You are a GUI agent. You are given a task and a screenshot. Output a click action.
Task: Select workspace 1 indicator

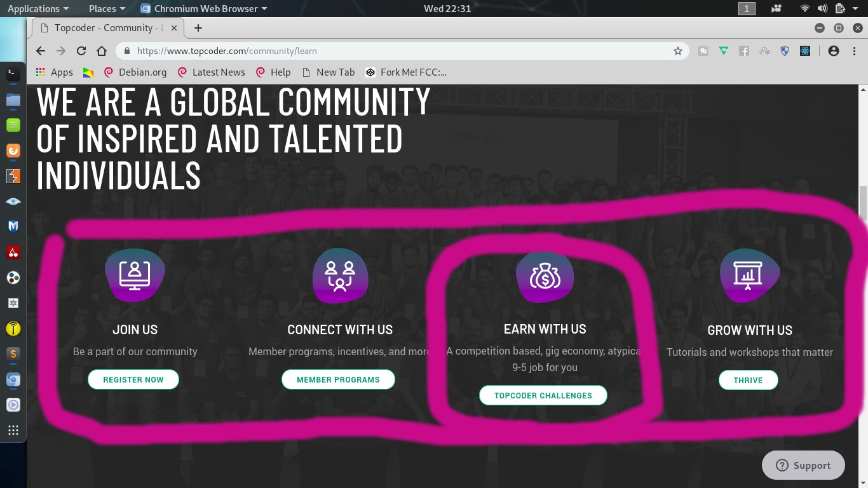pyautogui.click(x=747, y=9)
